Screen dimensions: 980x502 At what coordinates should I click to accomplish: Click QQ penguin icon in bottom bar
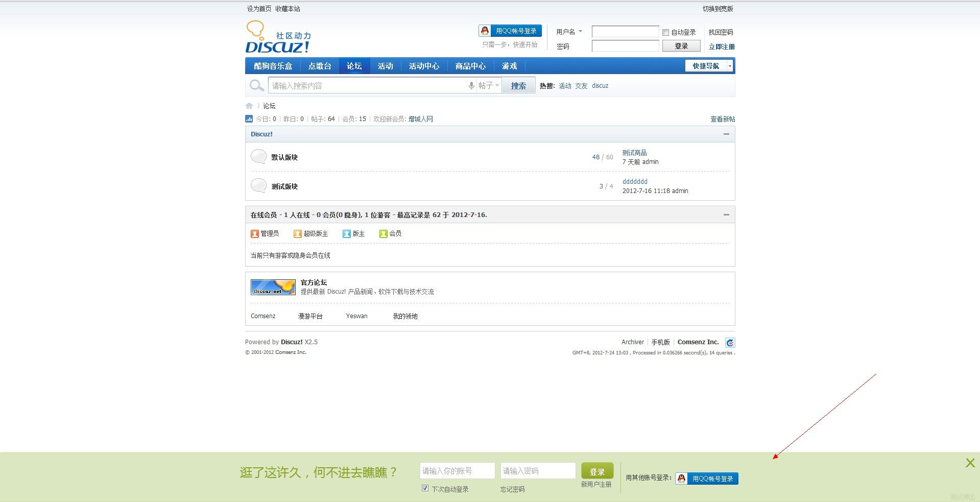click(681, 479)
